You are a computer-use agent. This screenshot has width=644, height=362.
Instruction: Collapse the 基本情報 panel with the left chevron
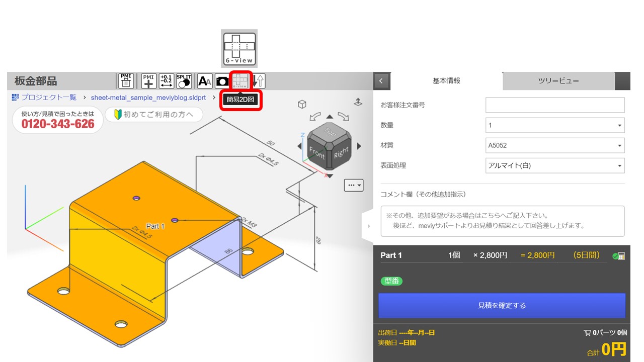381,80
